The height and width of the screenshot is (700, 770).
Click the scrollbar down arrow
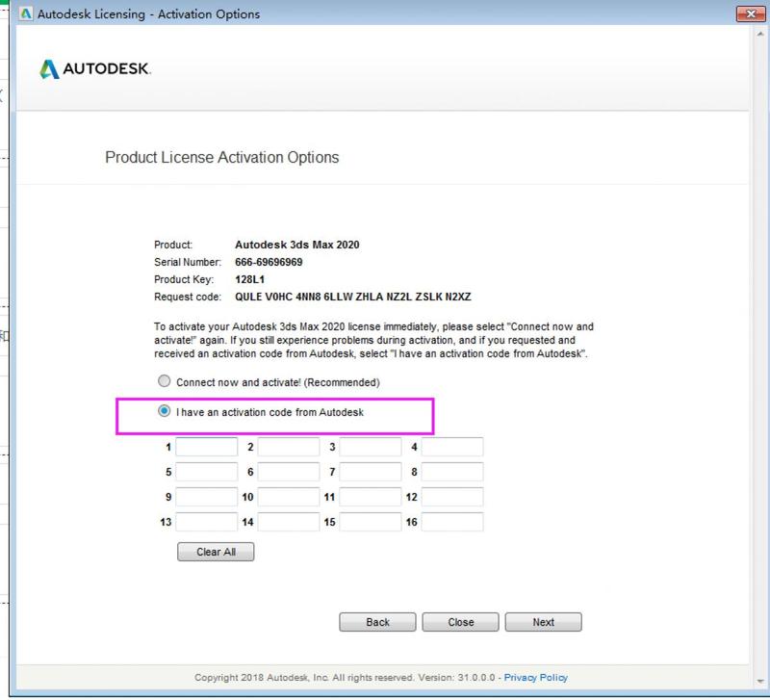760,682
